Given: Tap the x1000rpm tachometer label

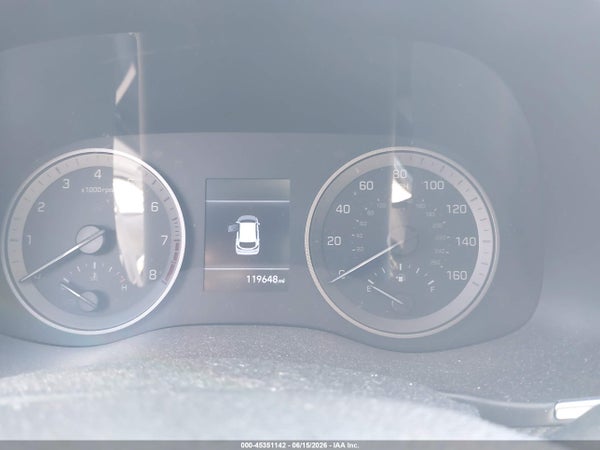Looking at the screenshot, I should tap(97, 190).
